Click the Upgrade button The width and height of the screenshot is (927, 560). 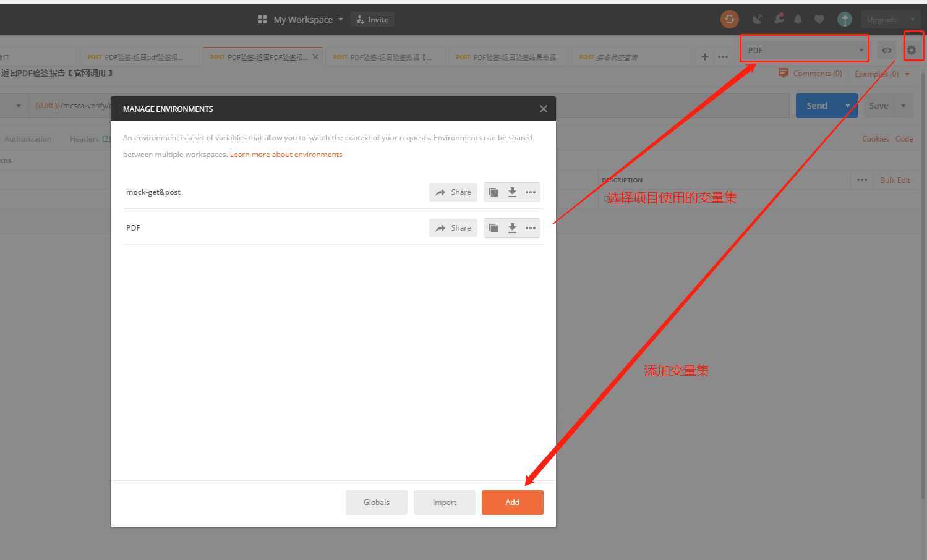click(882, 19)
